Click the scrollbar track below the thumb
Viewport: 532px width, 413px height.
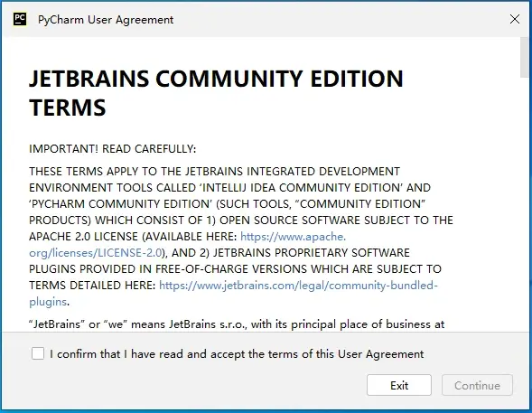[x=524, y=203]
